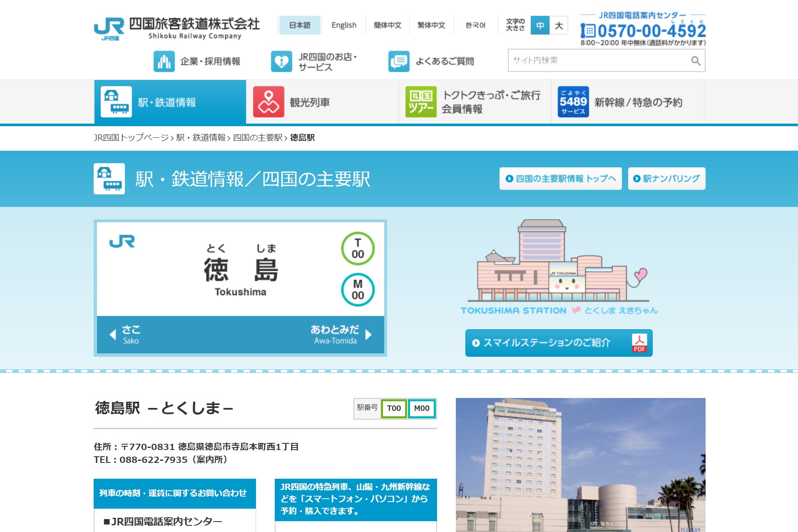
Task: Click the station and train icon in nav
Action: click(116, 102)
